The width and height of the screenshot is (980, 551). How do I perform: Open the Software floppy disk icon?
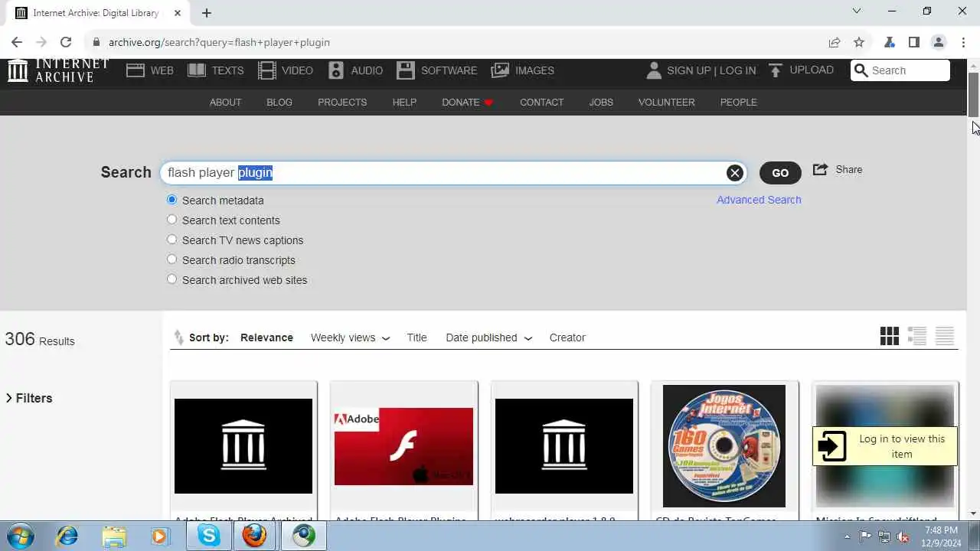tap(406, 70)
